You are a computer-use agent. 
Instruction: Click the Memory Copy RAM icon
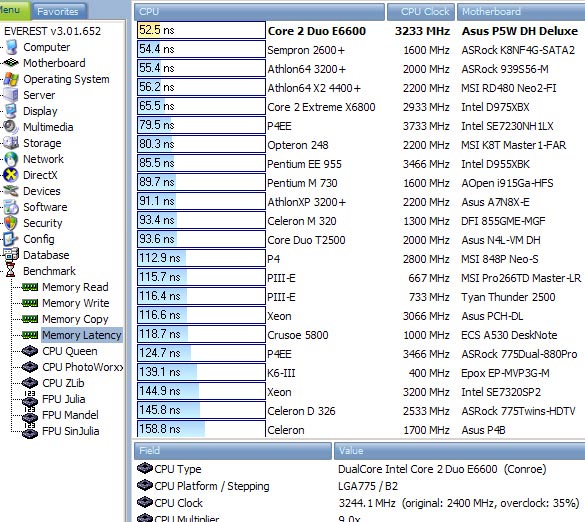pos(30,319)
